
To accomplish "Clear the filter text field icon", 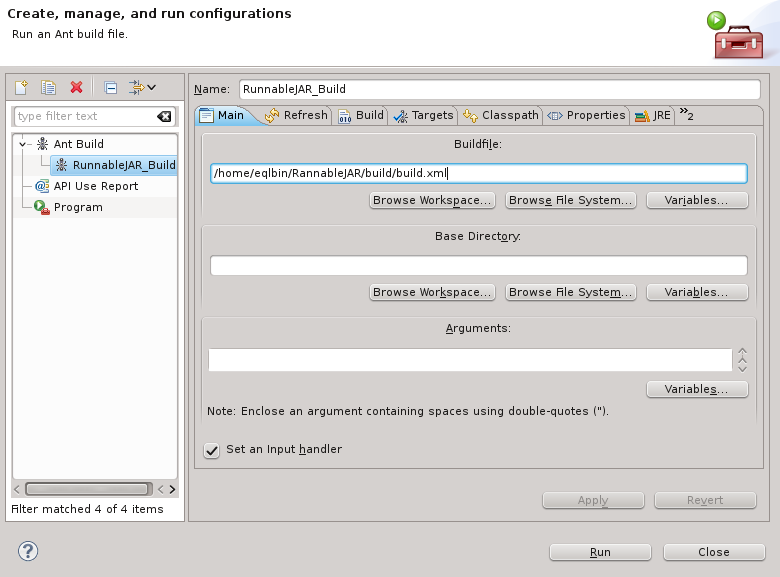I will click(164, 116).
